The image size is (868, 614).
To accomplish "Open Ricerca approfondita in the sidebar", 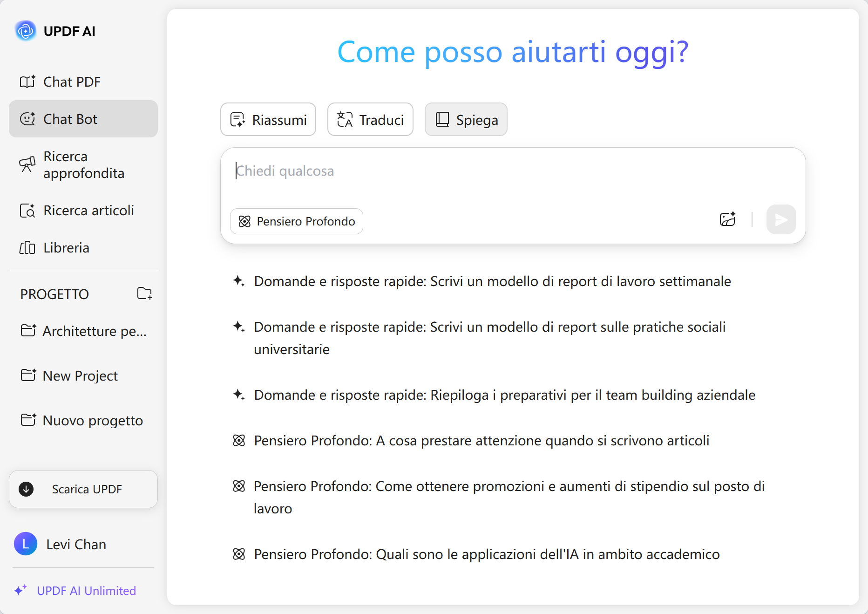I will (83, 165).
